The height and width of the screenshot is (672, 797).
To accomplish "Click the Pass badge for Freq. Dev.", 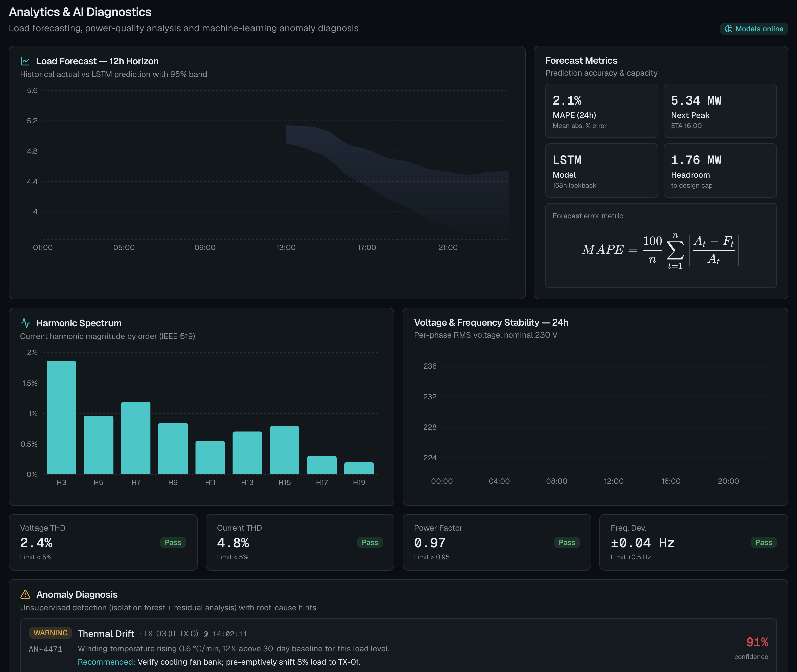I will pyautogui.click(x=764, y=542).
